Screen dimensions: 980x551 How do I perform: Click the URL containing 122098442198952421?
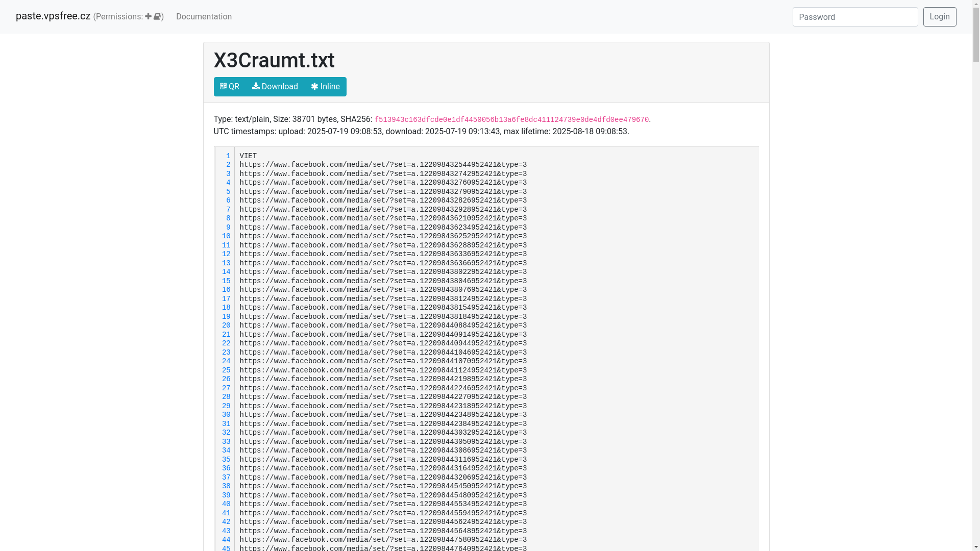click(x=383, y=379)
